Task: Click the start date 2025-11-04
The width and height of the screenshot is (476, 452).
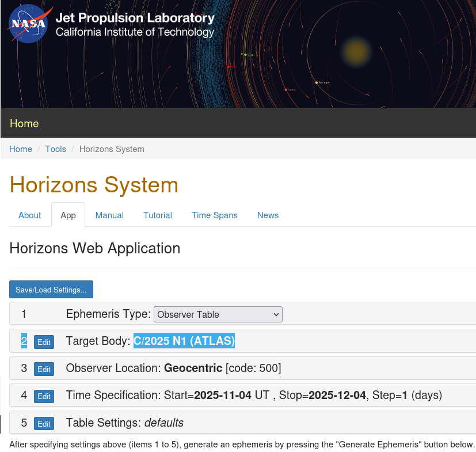Action: click(x=223, y=395)
